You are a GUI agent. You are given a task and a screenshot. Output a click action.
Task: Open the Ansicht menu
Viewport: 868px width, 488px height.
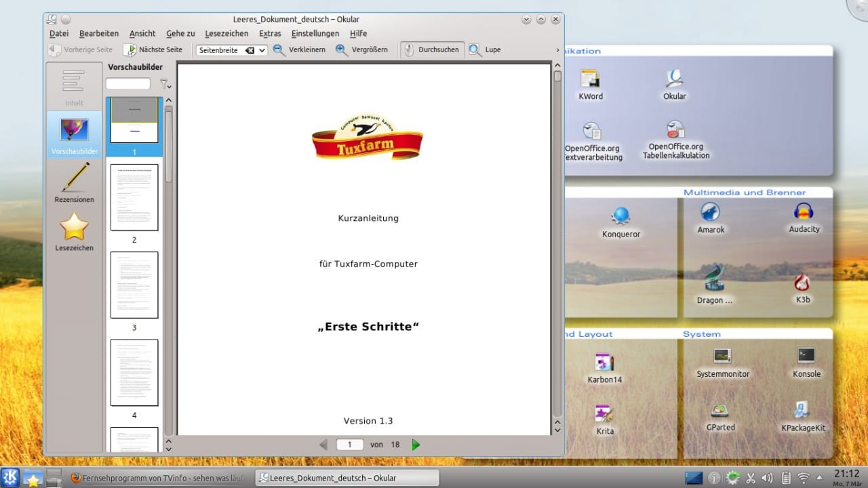click(142, 33)
